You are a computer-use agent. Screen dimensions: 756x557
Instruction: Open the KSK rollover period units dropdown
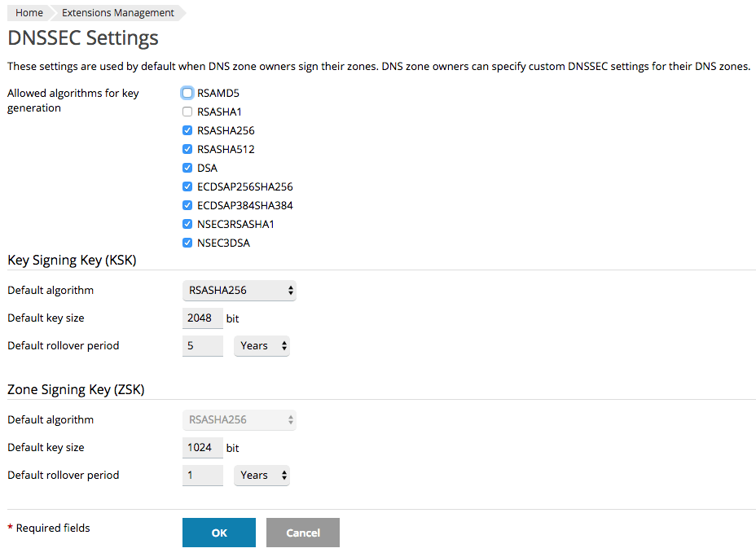tap(262, 345)
